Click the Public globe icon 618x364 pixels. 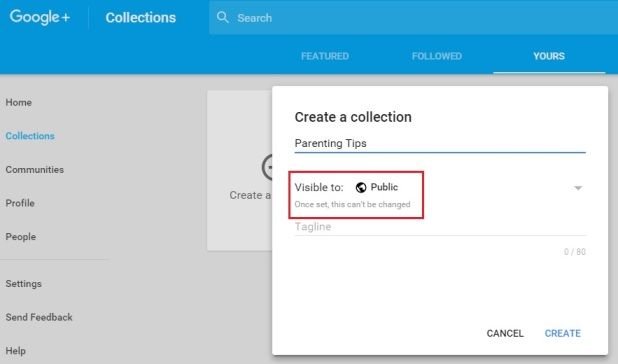[361, 188]
